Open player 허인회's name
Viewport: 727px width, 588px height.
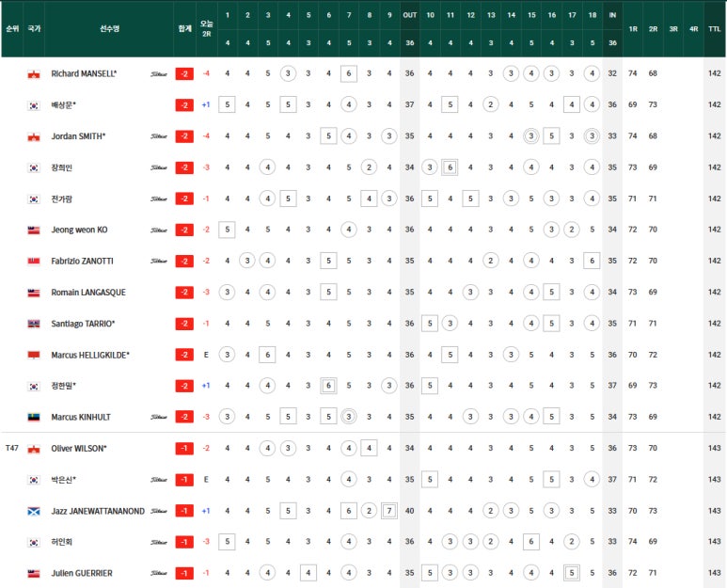pos(62,542)
